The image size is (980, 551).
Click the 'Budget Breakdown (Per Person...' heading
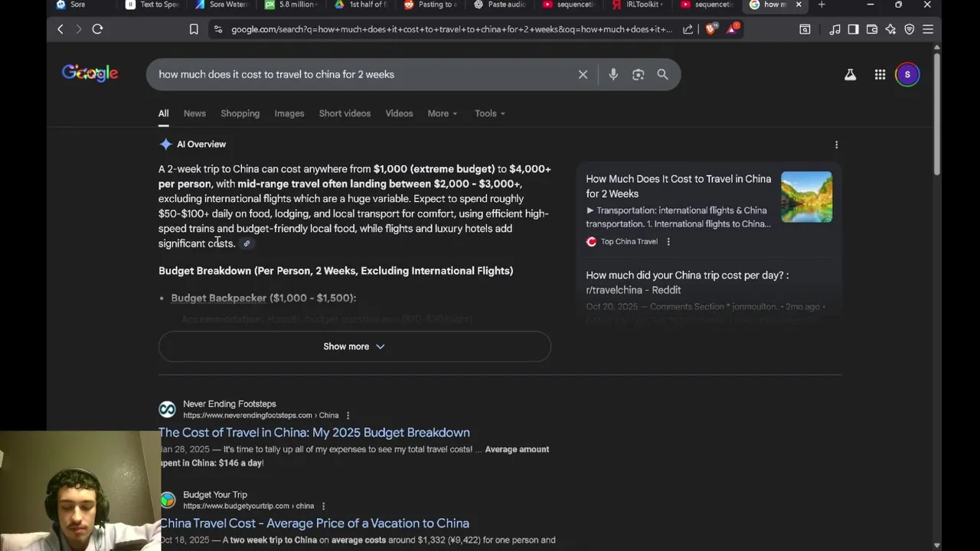click(x=335, y=271)
